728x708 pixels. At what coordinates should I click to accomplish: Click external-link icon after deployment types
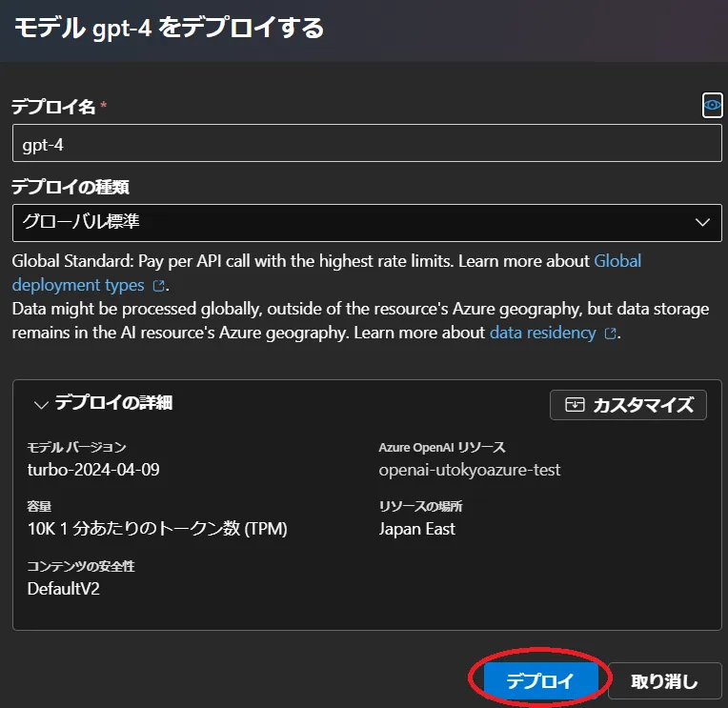(x=159, y=286)
